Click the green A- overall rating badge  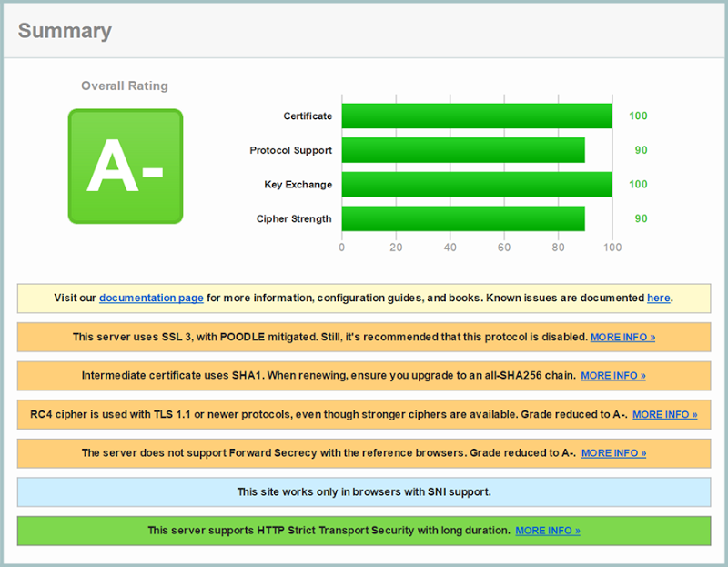click(126, 166)
